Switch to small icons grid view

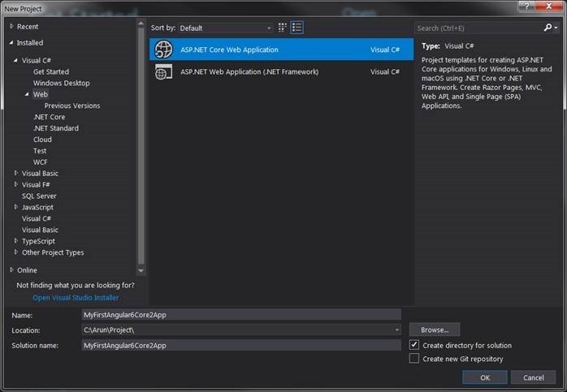pyautogui.click(x=283, y=28)
